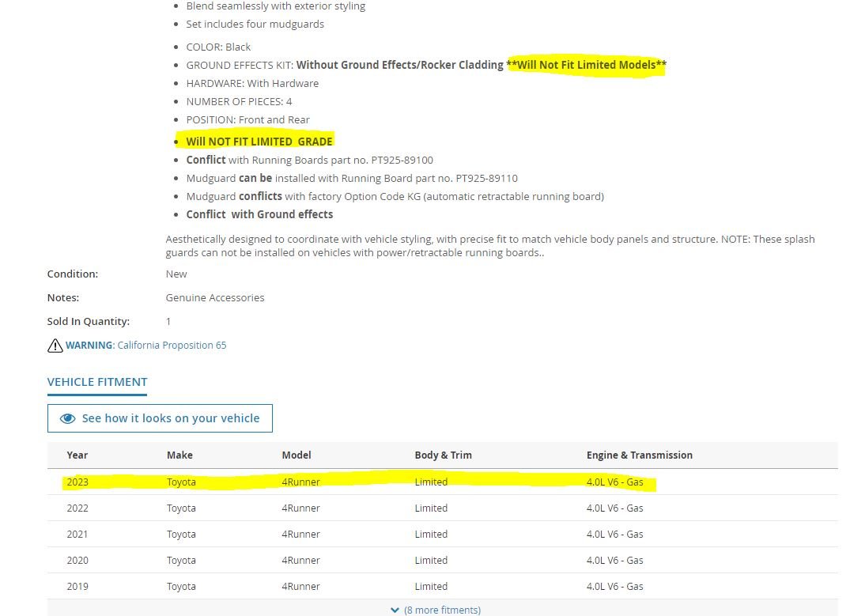The width and height of the screenshot is (850, 616).
Task: Click the Engine & Transmission column header
Action: click(640, 455)
